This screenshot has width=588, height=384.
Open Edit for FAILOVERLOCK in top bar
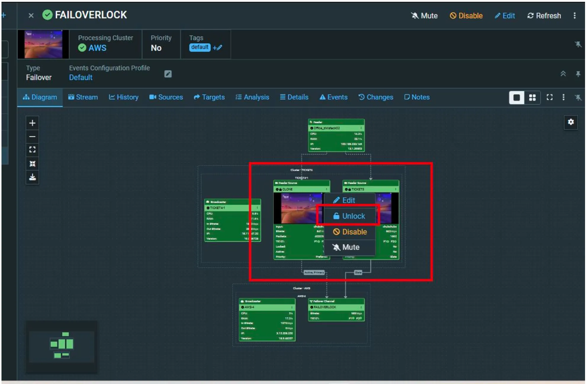505,16
